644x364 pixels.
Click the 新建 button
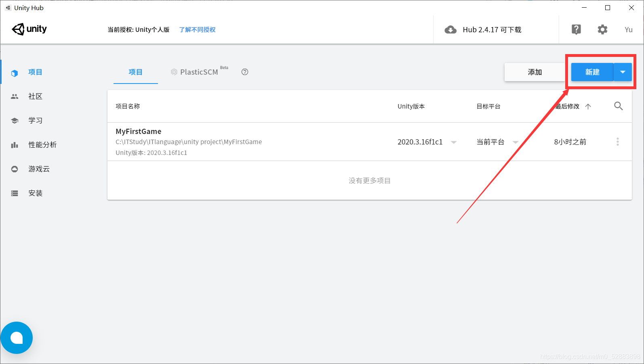592,72
